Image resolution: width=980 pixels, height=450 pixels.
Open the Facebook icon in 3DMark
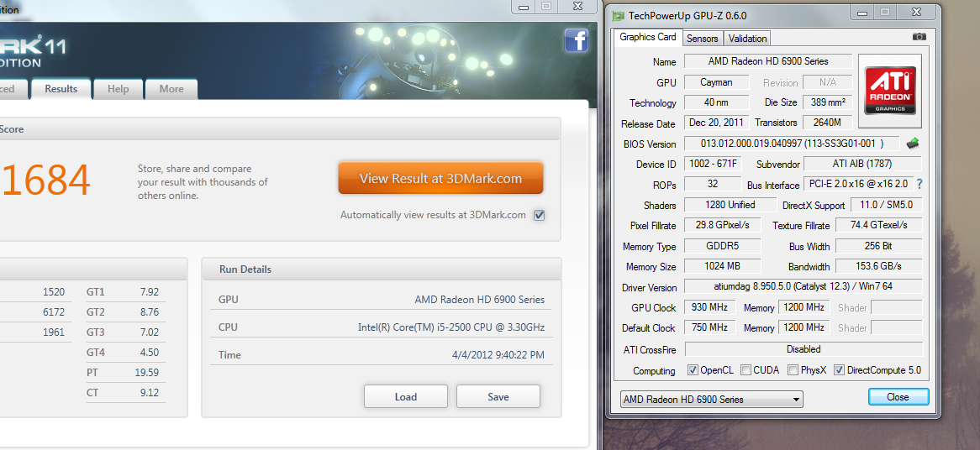point(576,40)
